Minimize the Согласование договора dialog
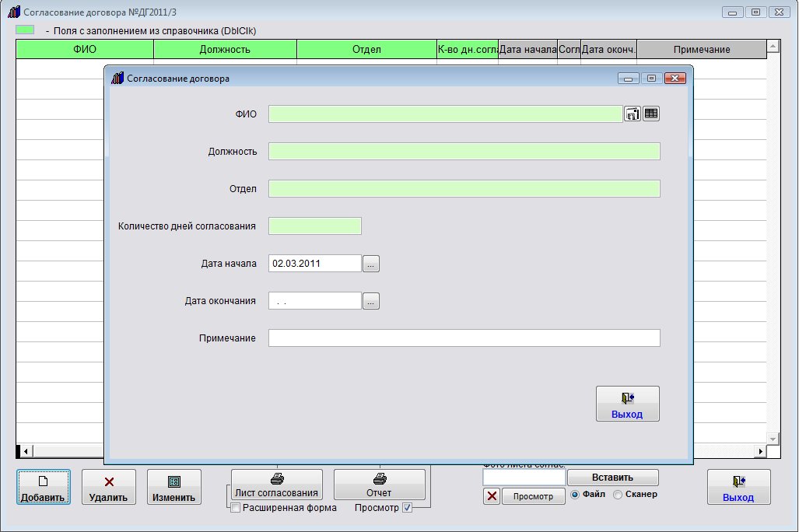This screenshot has width=799, height=532. pos(629,78)
